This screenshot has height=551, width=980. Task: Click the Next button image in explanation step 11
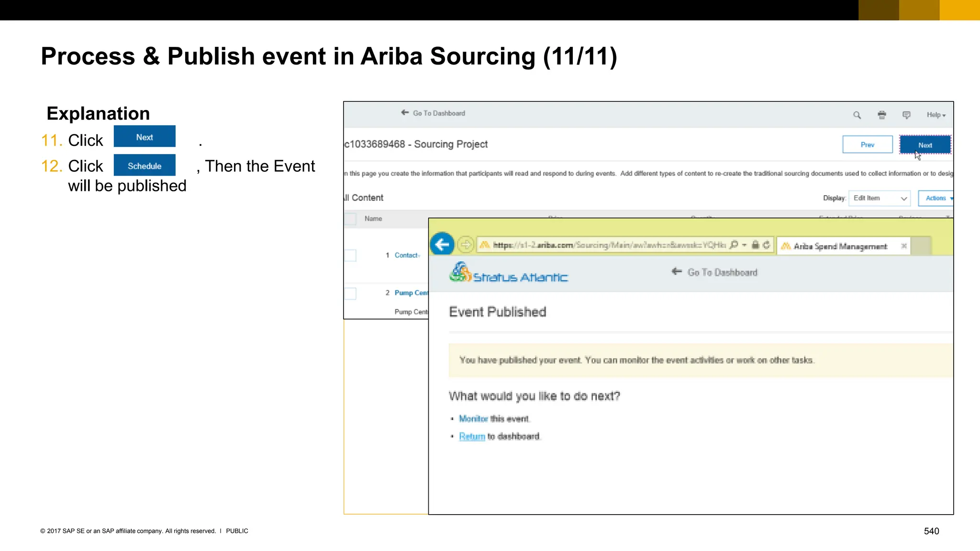click(145, 137)
